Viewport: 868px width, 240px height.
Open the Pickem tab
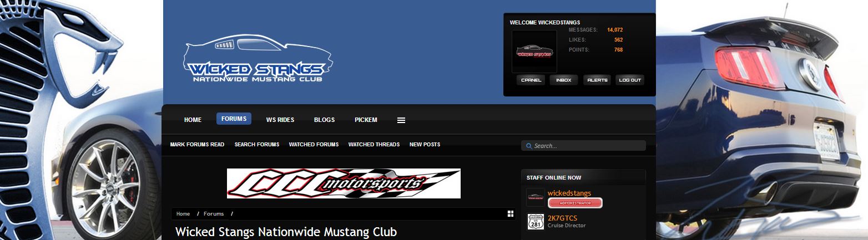(366, 120)
